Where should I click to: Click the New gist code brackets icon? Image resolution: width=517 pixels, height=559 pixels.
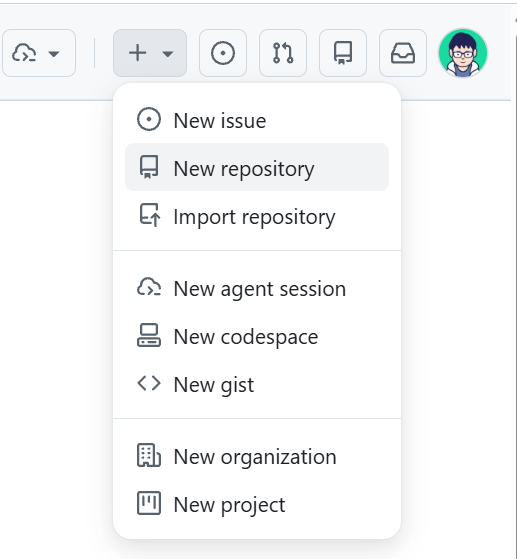149,384
